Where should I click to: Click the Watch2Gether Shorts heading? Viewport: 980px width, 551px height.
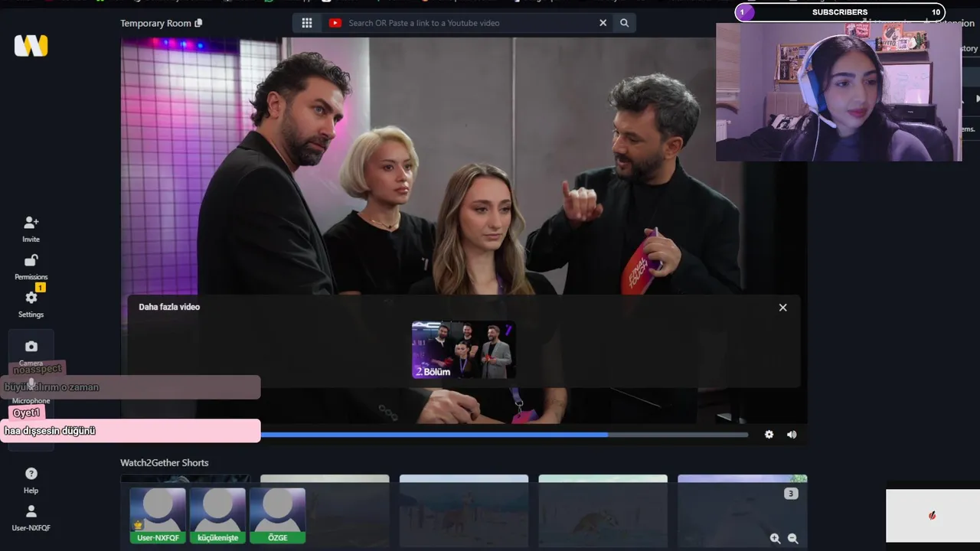[x=164, y=463]
